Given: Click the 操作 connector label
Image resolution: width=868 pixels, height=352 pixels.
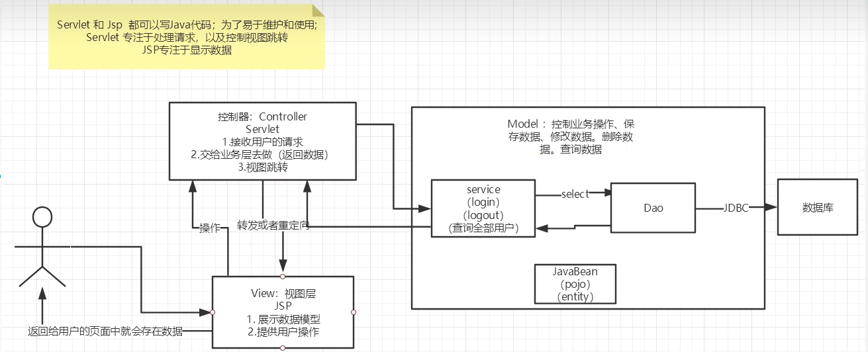Looking at the screenshot, I should [x=209, y=228].
